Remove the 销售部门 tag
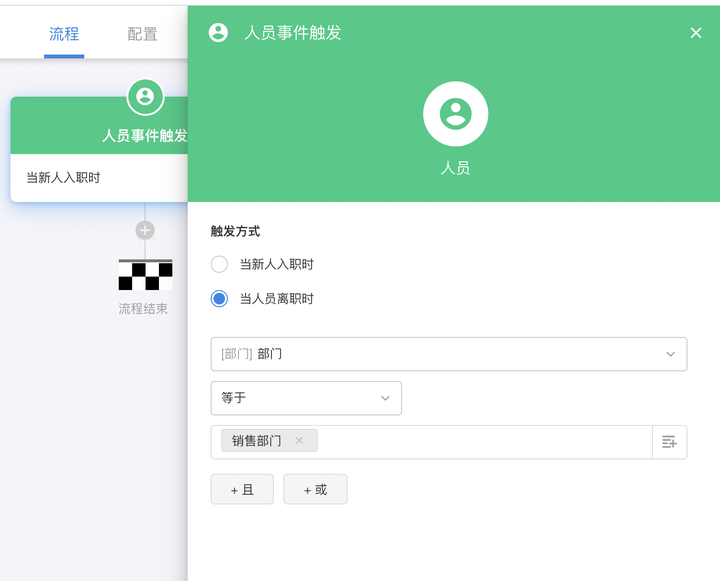The image size is (720, 581). pos(299,440)
